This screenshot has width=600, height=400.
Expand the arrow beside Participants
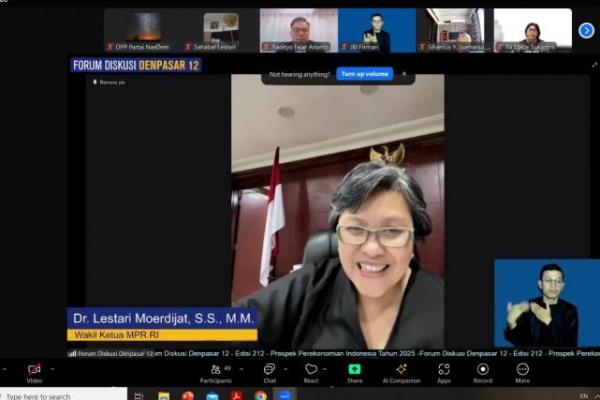(x=241, y=369)
